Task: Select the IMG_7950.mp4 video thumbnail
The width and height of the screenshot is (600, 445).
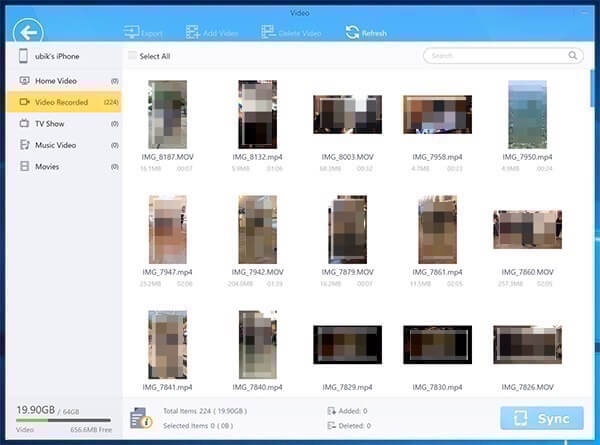Action: point(527,114)
